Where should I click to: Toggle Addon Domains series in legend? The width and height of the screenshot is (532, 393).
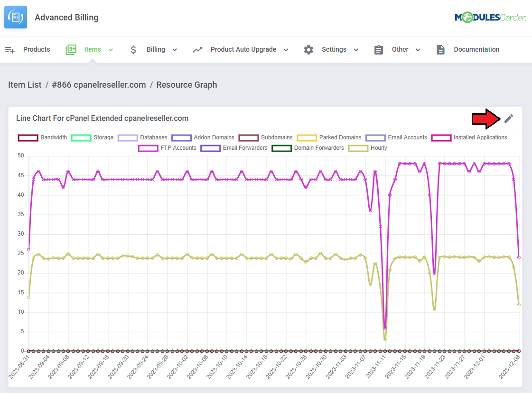pos(203,137)
